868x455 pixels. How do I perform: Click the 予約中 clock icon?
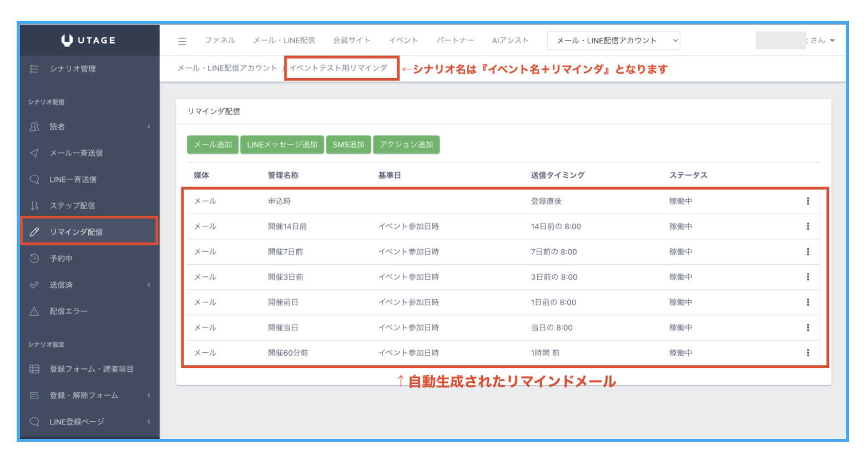[34, 259]
